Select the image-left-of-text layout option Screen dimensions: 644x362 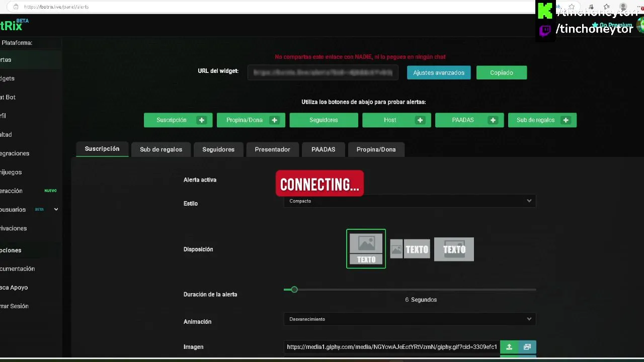pyautogui.click(x=410, y=249)
